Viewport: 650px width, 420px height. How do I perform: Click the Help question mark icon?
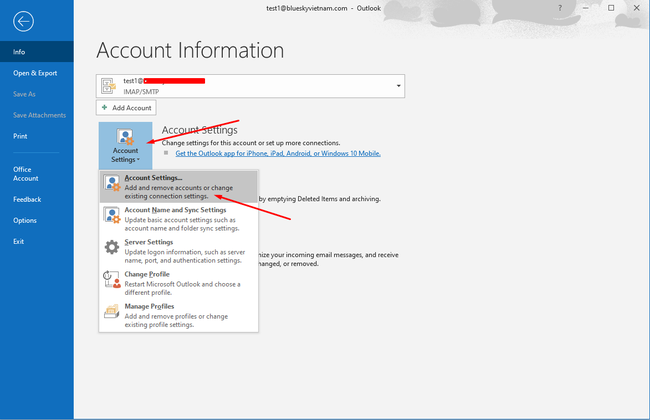[560, 8]
